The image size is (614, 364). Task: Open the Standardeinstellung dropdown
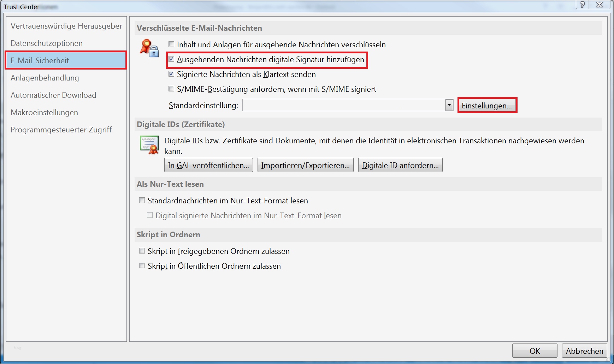449,105
